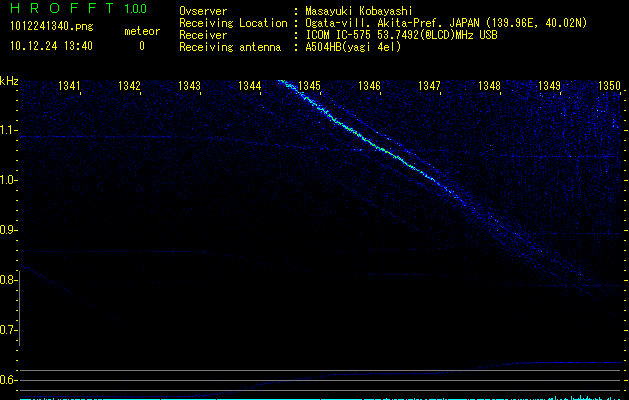Click the Receiver label
Viewport: 629px width, 400px height.
[203, 35]
